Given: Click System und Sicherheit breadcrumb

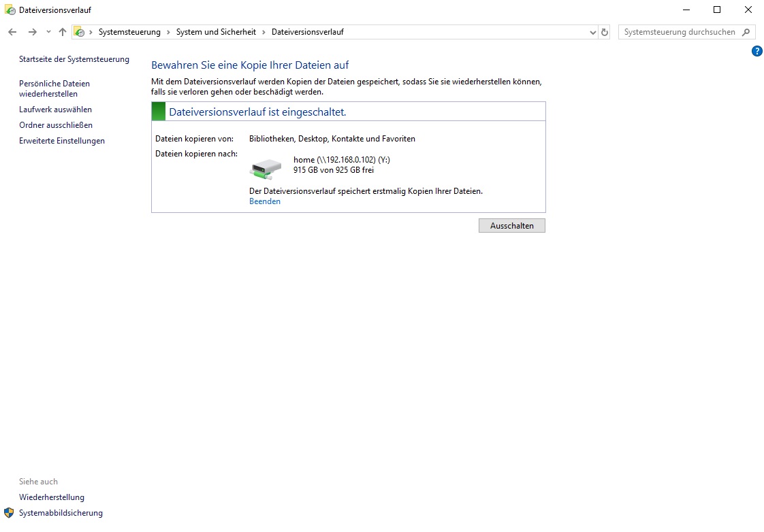Looking at the screenshot, I should click(216, 32).
